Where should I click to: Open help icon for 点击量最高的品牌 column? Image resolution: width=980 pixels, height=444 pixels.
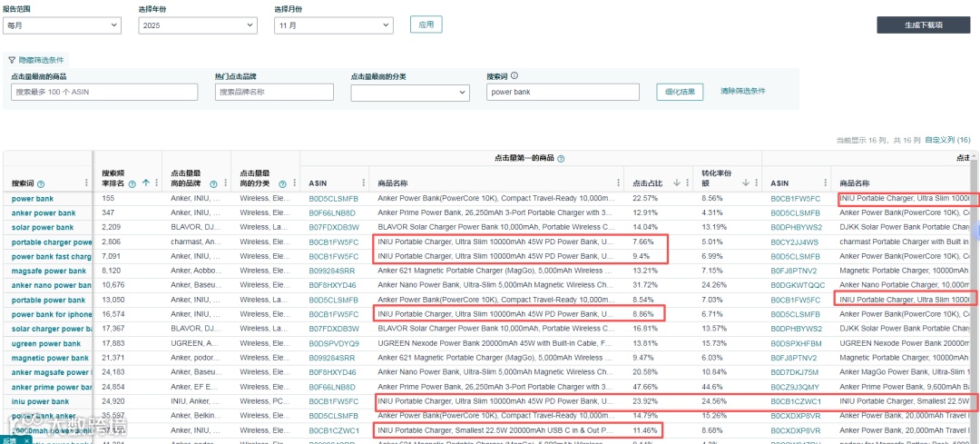click(x=213, y=183)
